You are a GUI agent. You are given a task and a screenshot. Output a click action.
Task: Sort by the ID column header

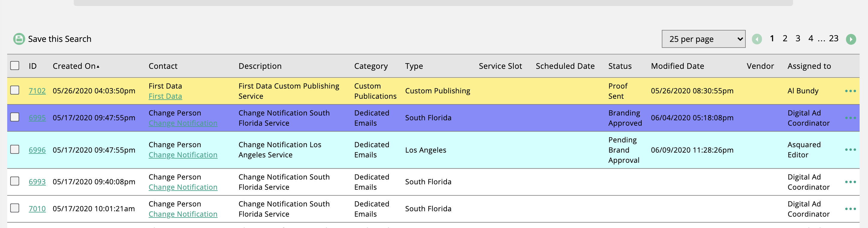[x=33, y=66]
